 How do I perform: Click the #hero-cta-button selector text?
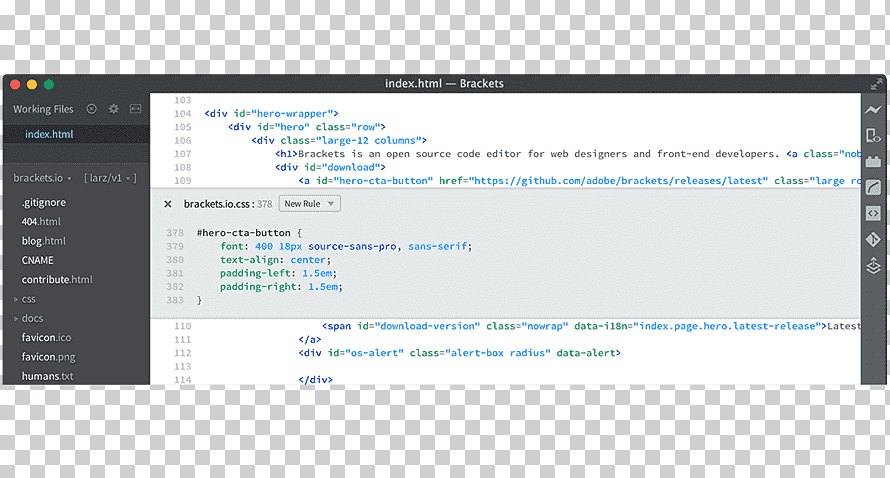[x=244, y=233]
